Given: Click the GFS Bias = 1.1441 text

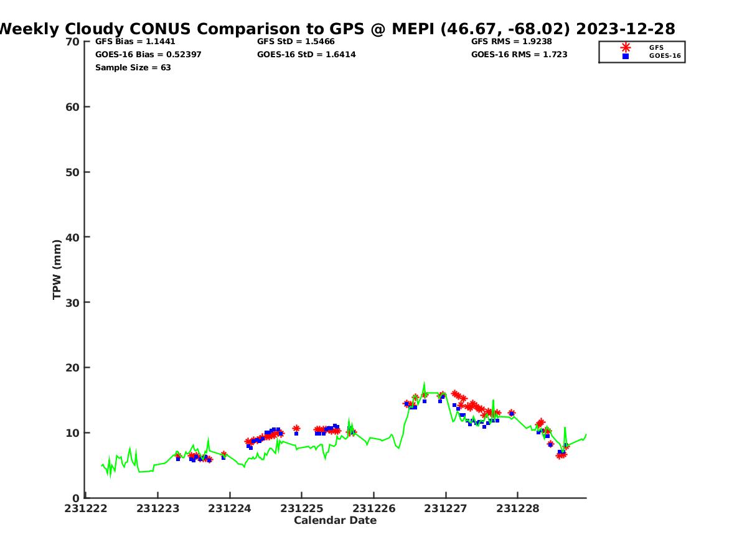Looking at the screenshot, I should pyautogui.click(x=135, y=42).
